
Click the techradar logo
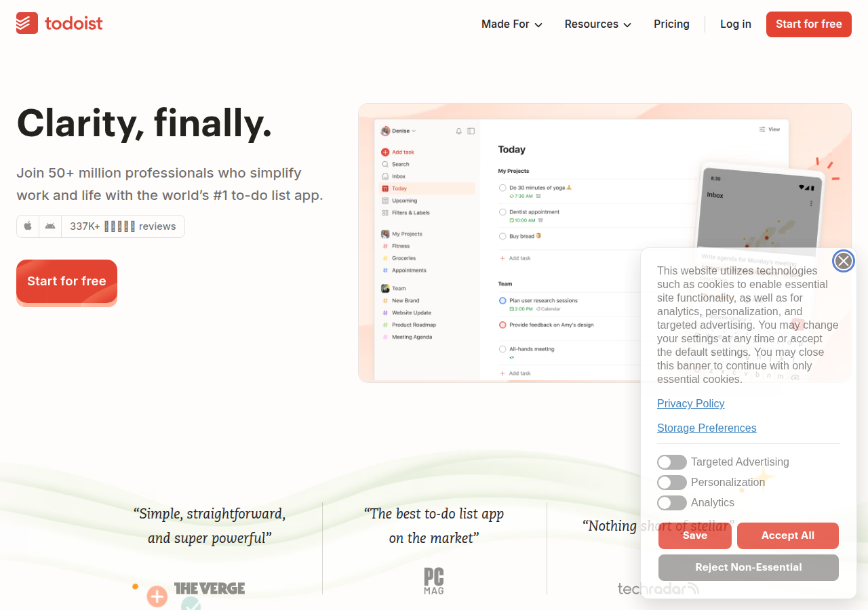(x=658, y=588)
